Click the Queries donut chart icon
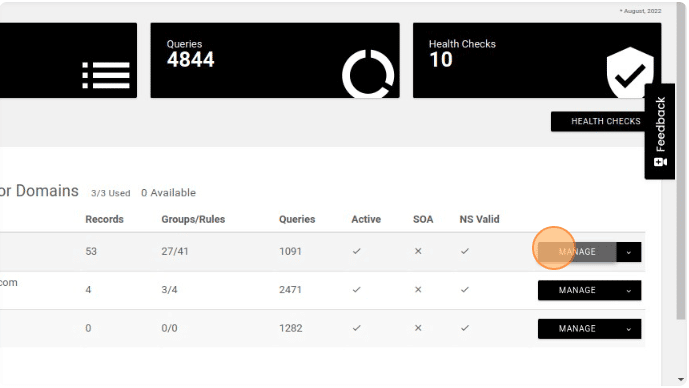Viewport: 689px width, 388px height. point(368,74)
